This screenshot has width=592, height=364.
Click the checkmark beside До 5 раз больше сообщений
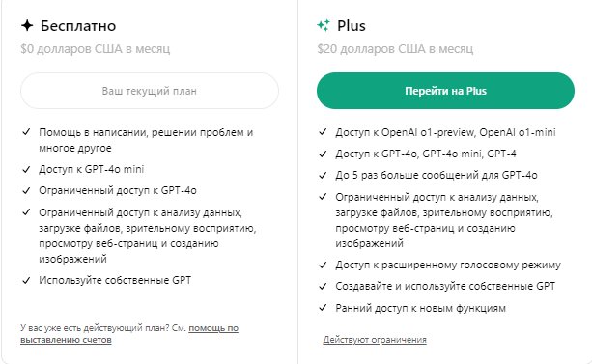(x=323, y=175)
